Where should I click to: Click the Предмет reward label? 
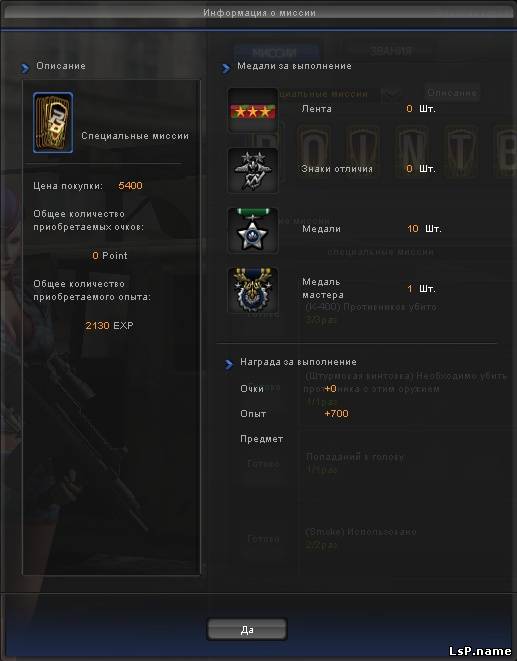(261, 439)
